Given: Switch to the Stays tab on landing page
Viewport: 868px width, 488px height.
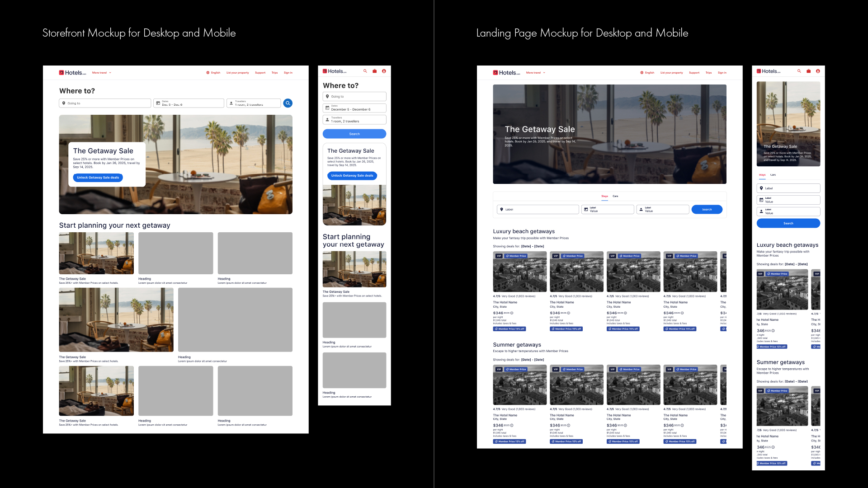Looking at the screenshot, I should click(604, 196).
